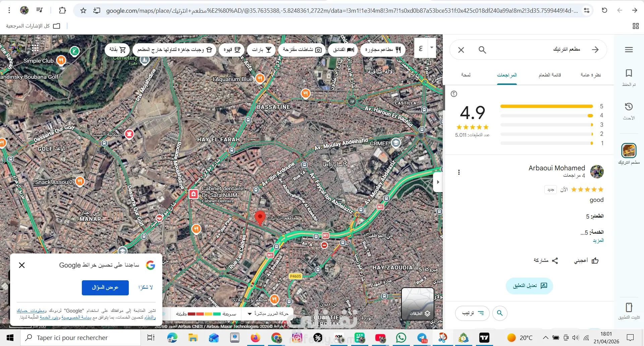Open the Chrome apps grid in bookmarks bar
Image resolution: width=644 pixels, height=346 pixels.
[x=636, y=26]
